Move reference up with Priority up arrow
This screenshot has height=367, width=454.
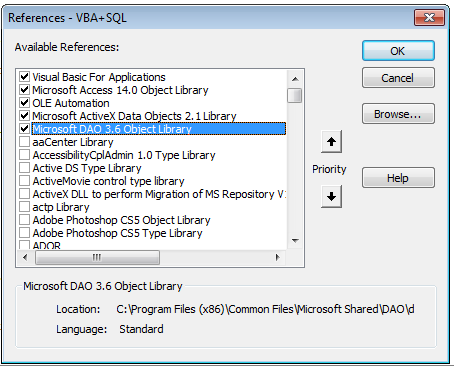point(331,142)
